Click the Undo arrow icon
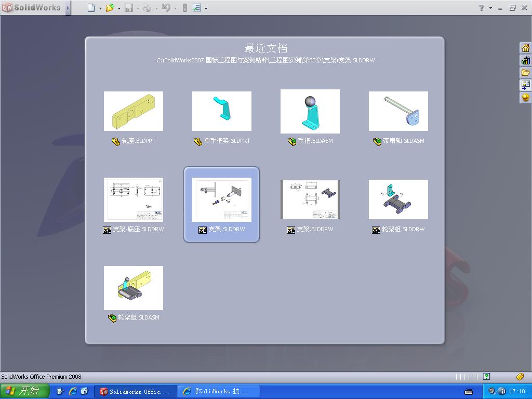 [x=166, y=7]
